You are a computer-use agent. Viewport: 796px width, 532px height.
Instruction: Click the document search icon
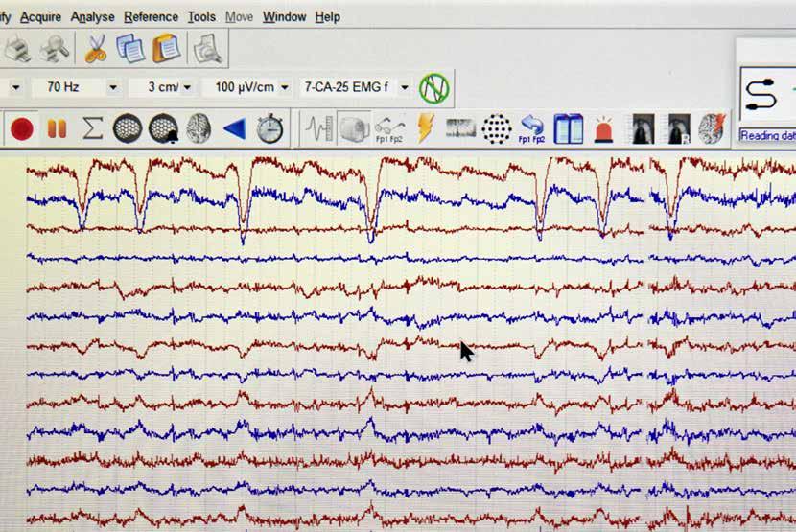pyautogui.click(x=207, y=49)
